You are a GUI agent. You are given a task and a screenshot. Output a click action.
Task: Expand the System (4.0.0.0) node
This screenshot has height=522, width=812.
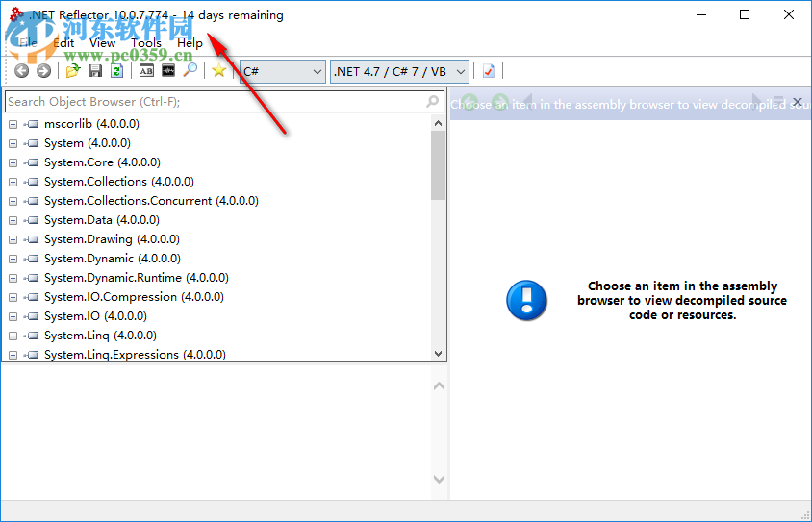click(13, 143)
